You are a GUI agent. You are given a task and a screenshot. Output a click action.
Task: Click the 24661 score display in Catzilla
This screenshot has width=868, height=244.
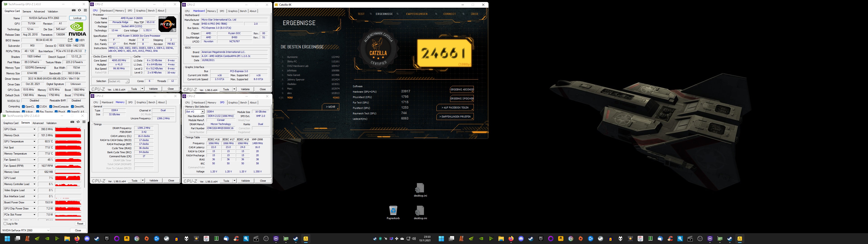click(x=444, y=53)
